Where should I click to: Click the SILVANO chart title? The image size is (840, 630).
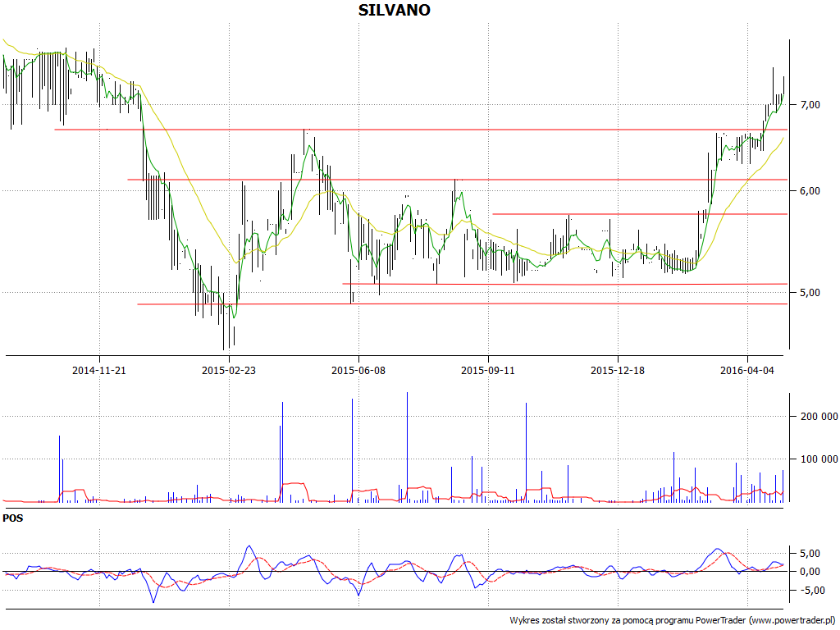[395, 10]
